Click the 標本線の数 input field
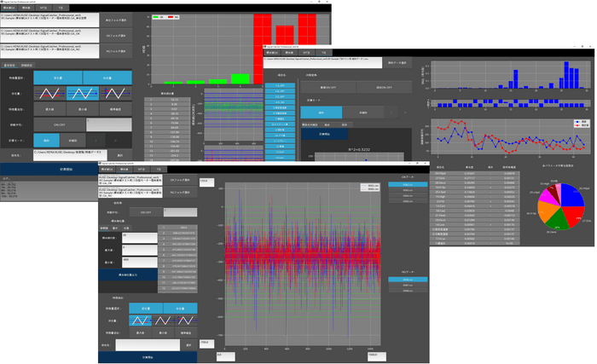 (x=139, y=238)
